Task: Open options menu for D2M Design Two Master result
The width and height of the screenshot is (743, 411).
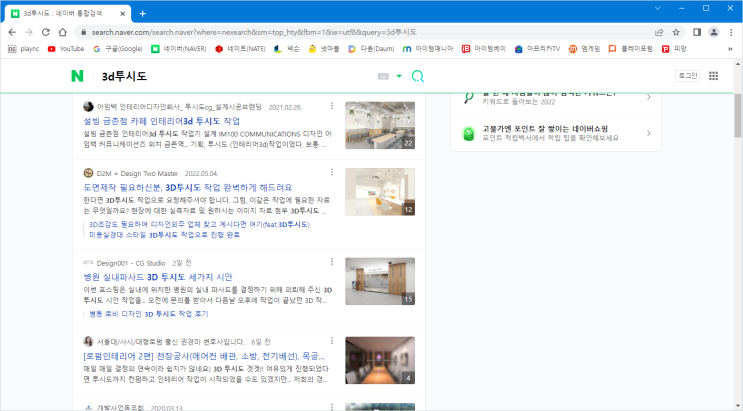Action: (332, 172)
